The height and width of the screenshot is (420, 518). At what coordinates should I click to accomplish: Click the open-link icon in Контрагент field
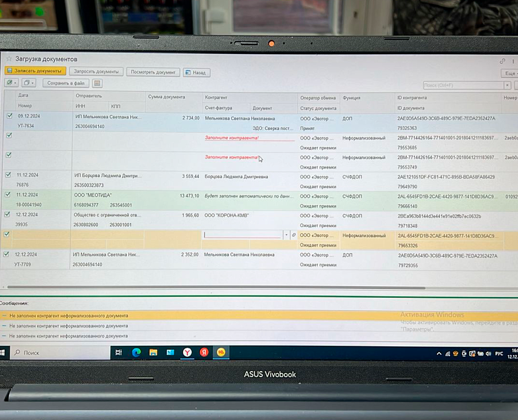pyautogui.click(x=293, y=235)
